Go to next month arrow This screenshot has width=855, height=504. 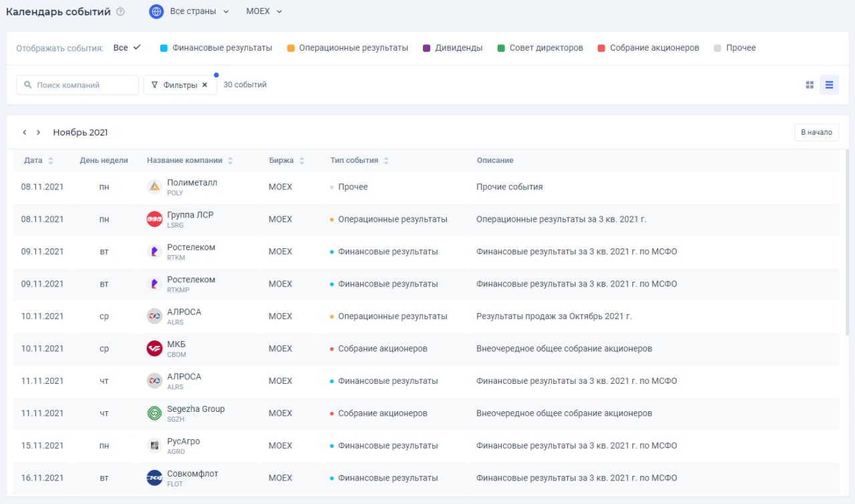(x=39, y=132)
